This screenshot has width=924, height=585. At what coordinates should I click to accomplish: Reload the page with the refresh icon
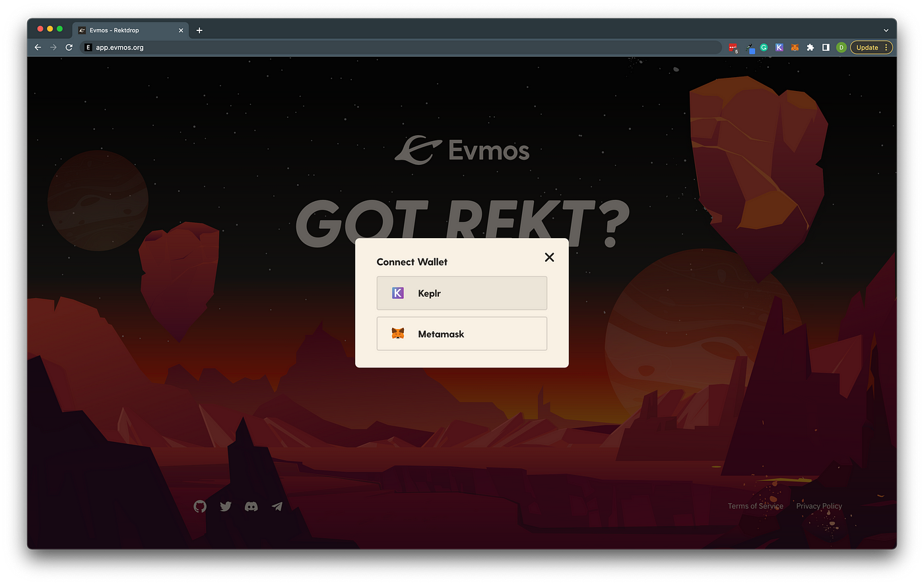(69, 47)
